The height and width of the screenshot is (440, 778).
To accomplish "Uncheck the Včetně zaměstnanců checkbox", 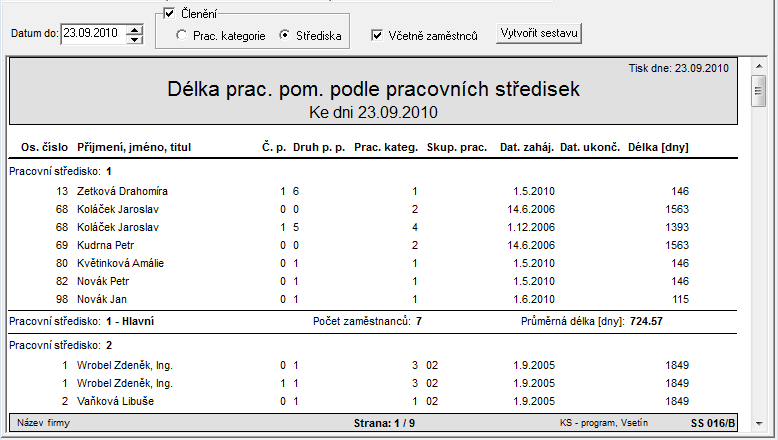I will (x=377, y=35).
